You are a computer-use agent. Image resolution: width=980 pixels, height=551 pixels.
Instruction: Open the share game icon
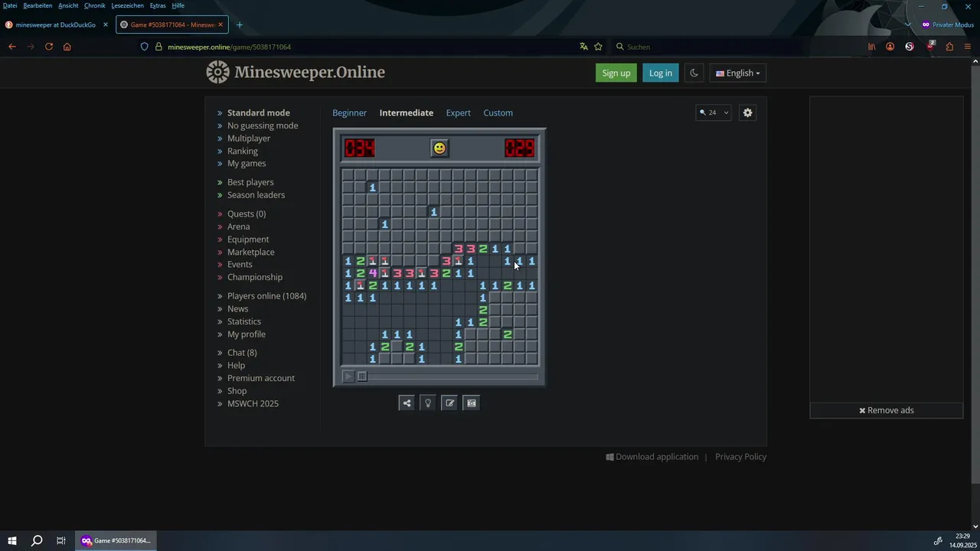(407, 403)
